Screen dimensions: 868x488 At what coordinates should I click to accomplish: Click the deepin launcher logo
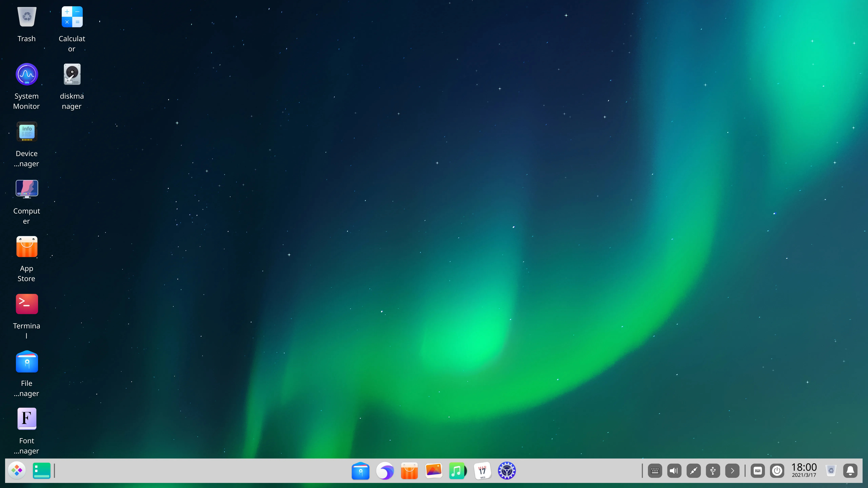17,471
